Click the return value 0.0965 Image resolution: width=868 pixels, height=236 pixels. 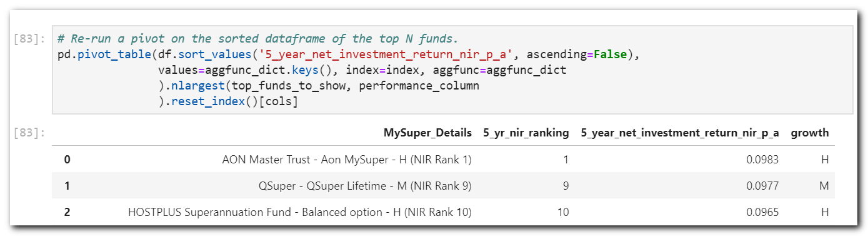pos(762,212)
